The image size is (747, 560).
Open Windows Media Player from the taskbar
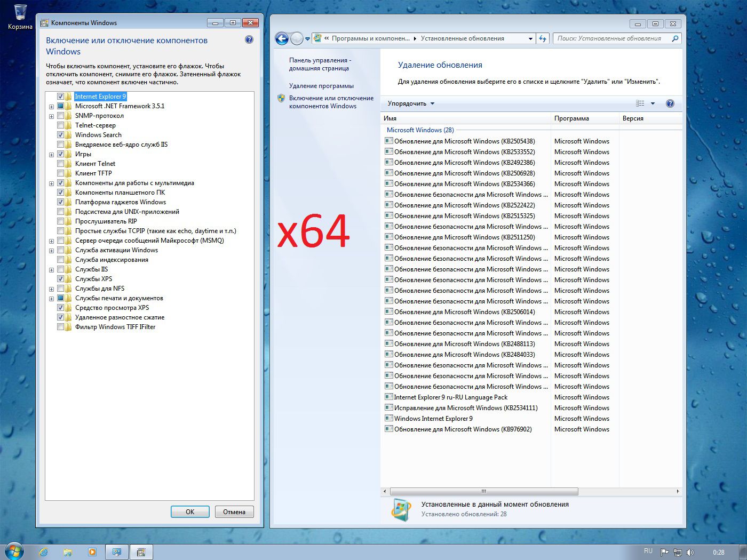(92, 553)
